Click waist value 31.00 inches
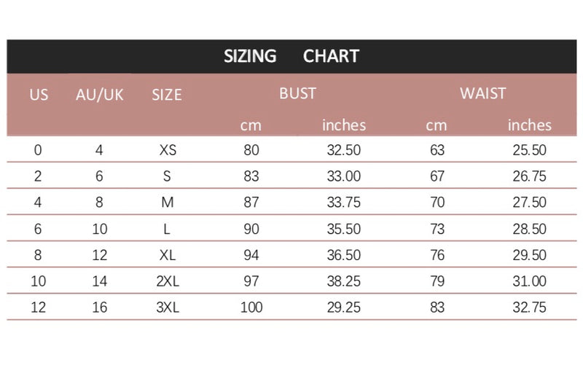 click(x=530, y=281)
